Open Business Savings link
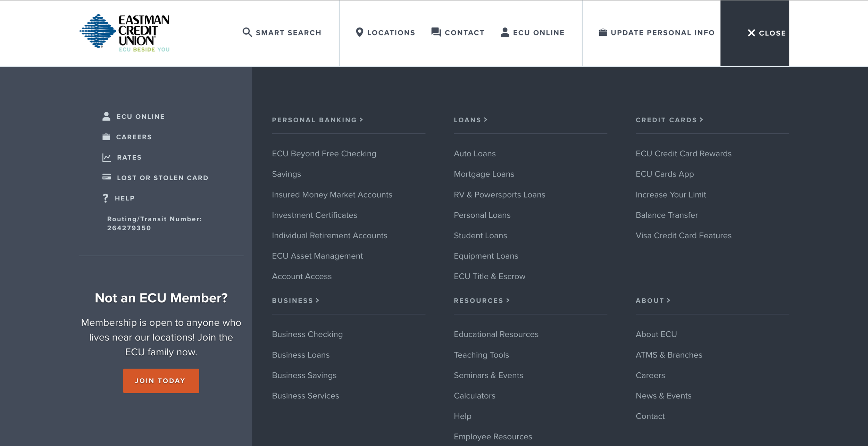Image resolution: width=868 pixels, height=446 pixels. click(x=304, y=375)
